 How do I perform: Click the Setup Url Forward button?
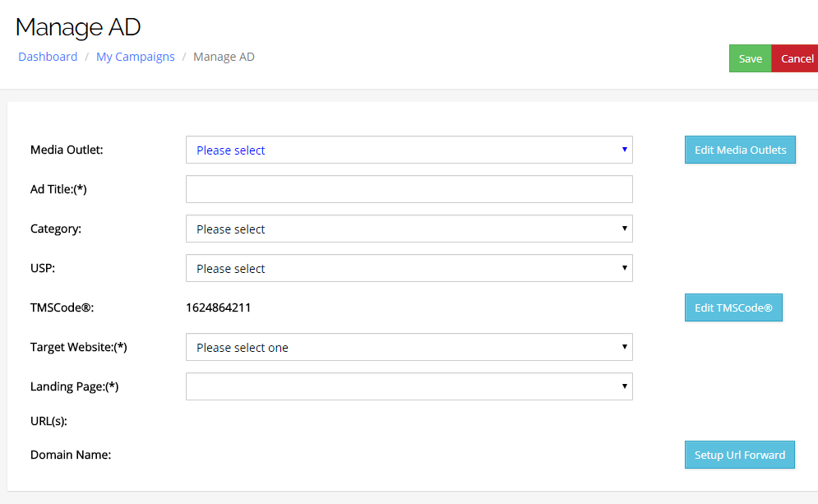click(x=739, y=455)
